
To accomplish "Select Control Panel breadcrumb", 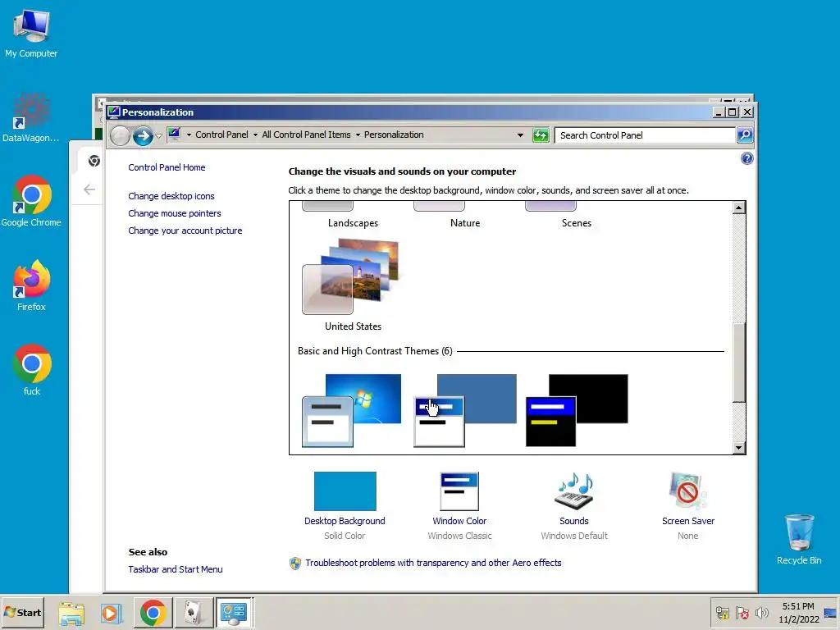I will pos(221,135).
